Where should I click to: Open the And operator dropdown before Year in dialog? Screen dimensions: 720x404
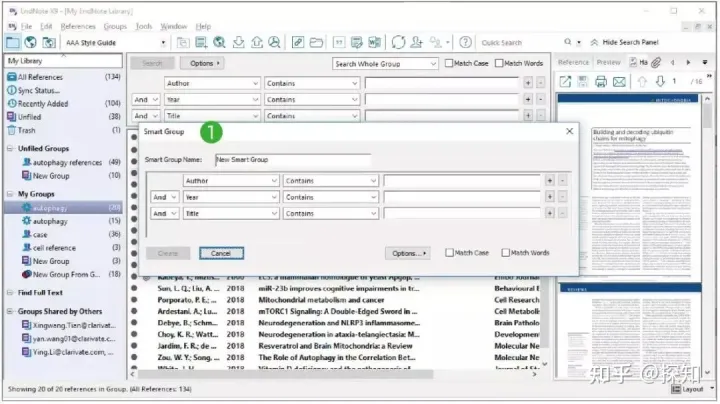point(164,197)
